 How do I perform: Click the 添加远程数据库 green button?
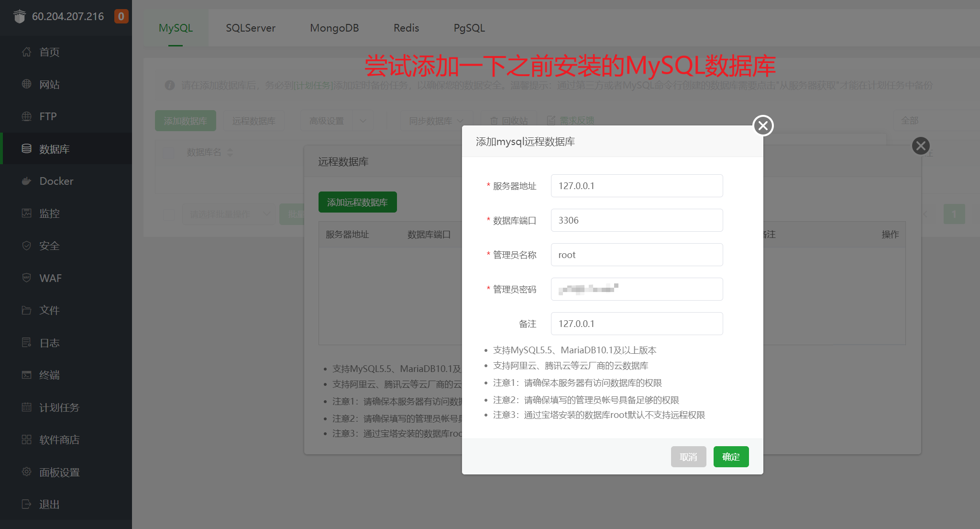pyautogui.click(x=357, y=202)
